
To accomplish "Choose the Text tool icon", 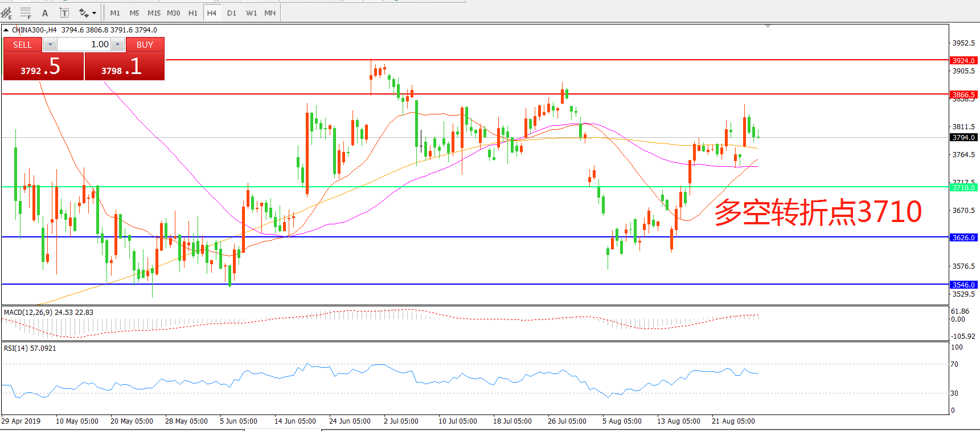I will (x=45, y=13).
